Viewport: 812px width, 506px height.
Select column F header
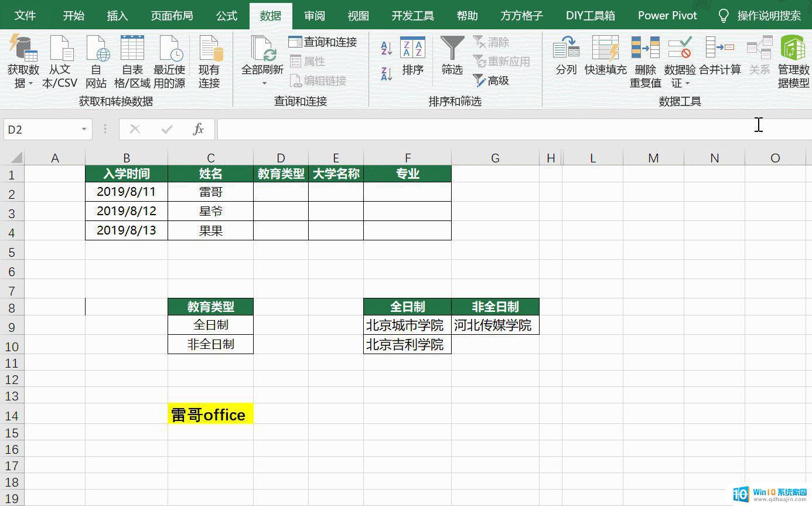pos(408,158)
